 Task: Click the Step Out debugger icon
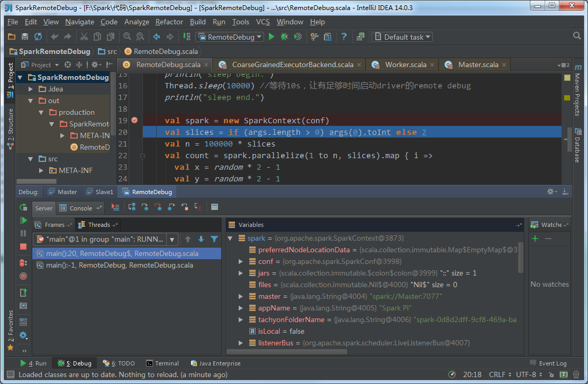click(171, 207)
